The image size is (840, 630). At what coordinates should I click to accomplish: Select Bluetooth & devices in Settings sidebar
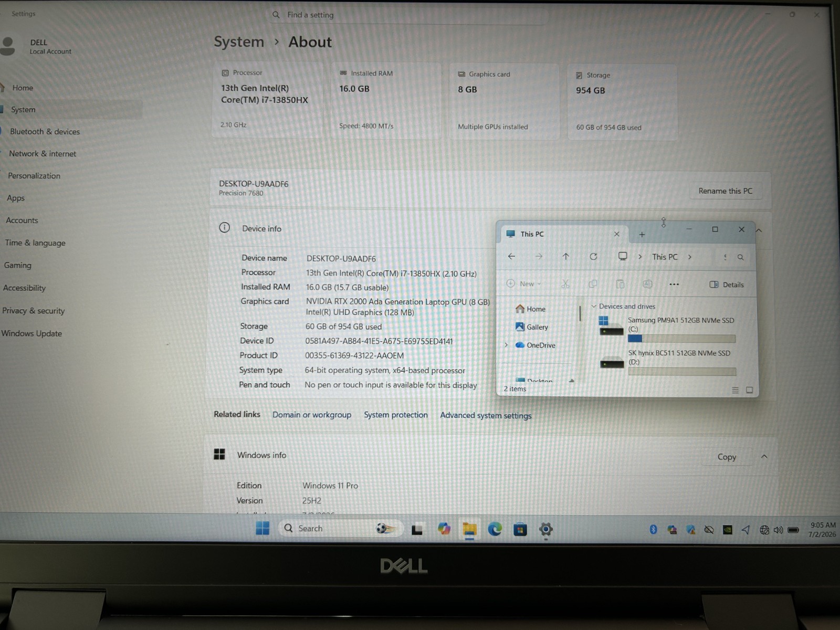tap(45, 132)
